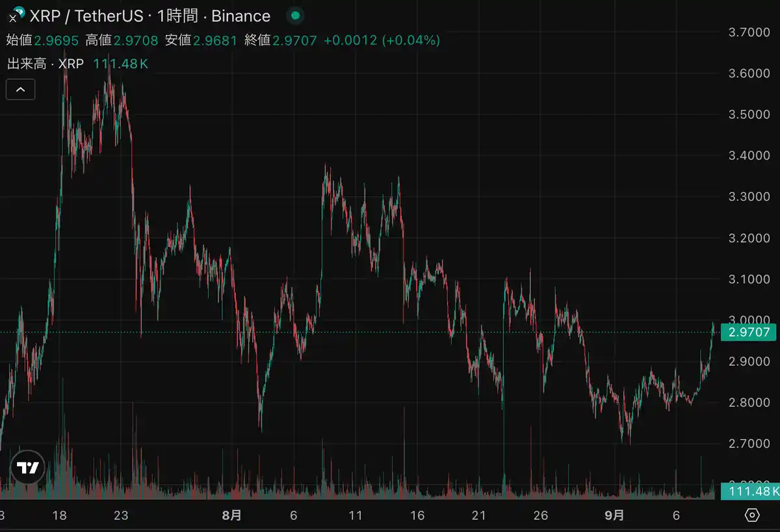Click the 終値 closing value 2.9707
Screen dimensions: 780x532
coord(294,40)
